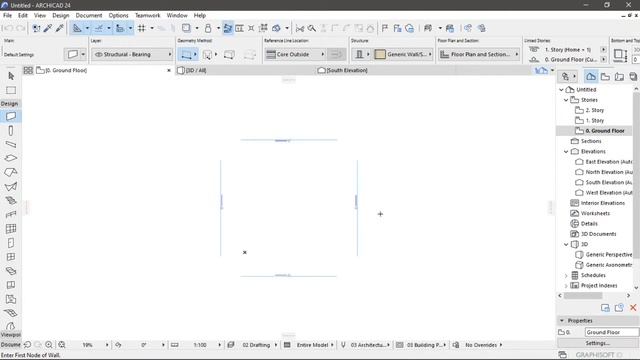Select the Door tool in toolbox
Viewport: 640px width, 360px height.
point(11,243)
